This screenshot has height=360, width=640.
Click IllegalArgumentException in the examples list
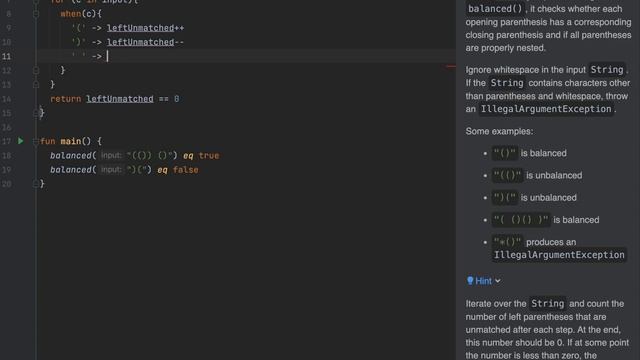pyautogui.click(x=559, y=255)
